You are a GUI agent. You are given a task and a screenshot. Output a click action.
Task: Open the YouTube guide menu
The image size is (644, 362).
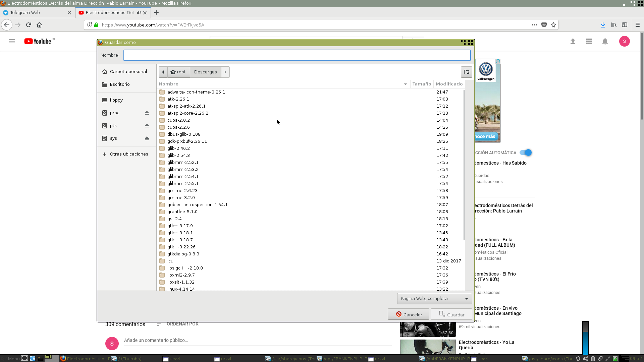(x=12, y=41)
